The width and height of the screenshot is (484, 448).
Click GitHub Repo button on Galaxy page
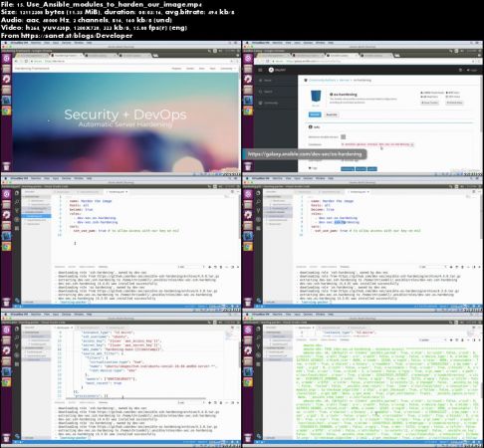click(454, 103)
